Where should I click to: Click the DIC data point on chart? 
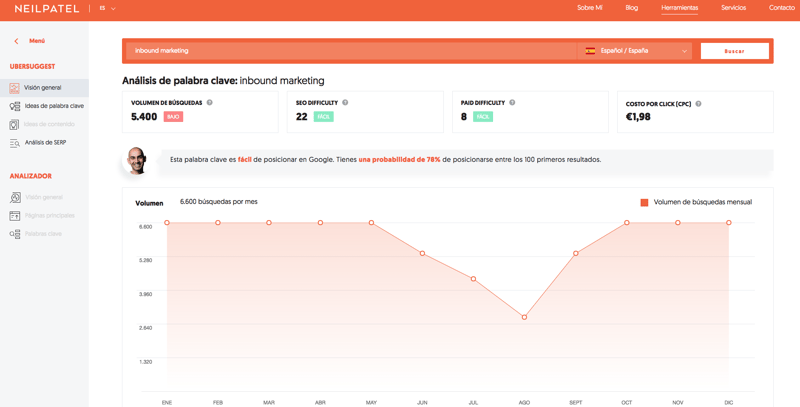[x=729, y=223]
